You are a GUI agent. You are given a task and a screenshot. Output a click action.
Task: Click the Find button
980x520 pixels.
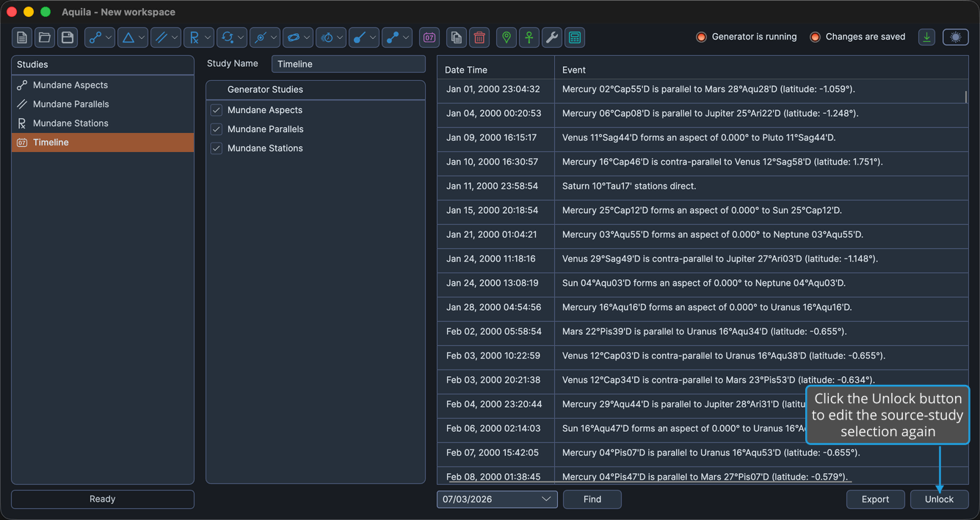tap(592, 499)
